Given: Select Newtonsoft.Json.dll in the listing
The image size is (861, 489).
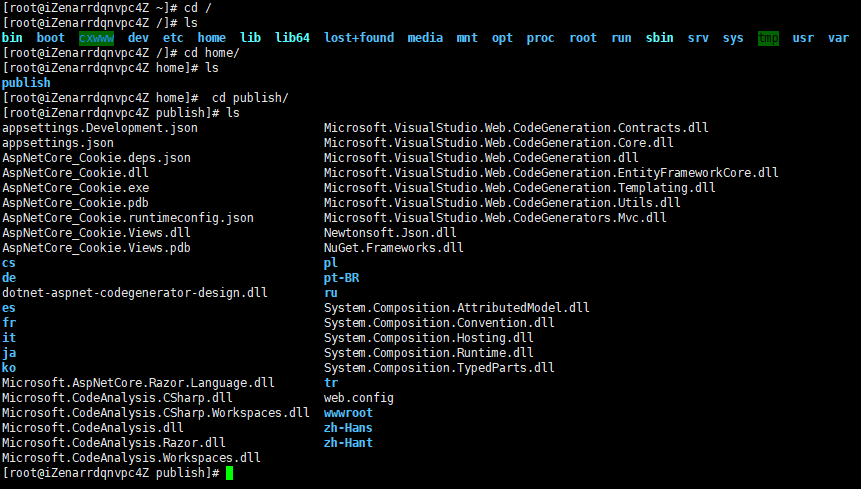Looking at the screenshot, I should click(390, 233).
